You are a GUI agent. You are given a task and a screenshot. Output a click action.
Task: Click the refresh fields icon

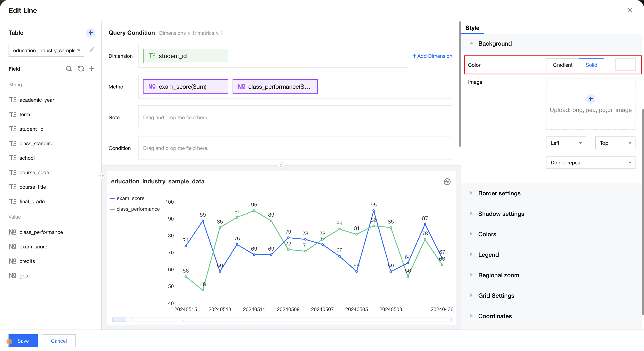coord(81,69)
